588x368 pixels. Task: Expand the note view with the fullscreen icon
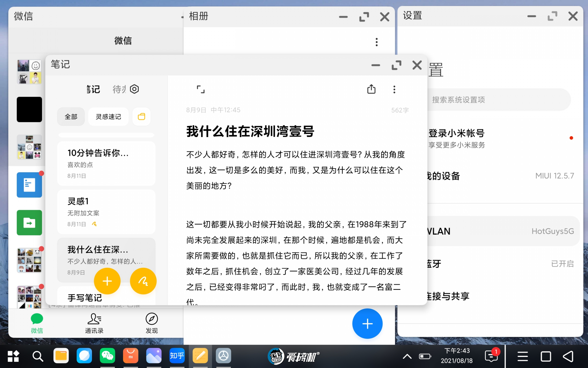pyautogui.click(x=201, y=89)
